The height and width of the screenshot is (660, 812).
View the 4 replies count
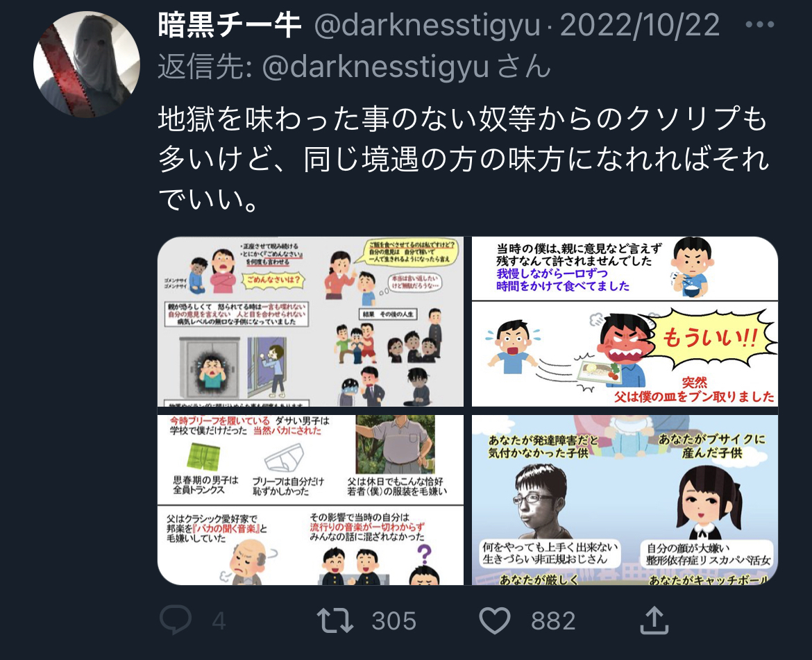click(x=219, y=620)
